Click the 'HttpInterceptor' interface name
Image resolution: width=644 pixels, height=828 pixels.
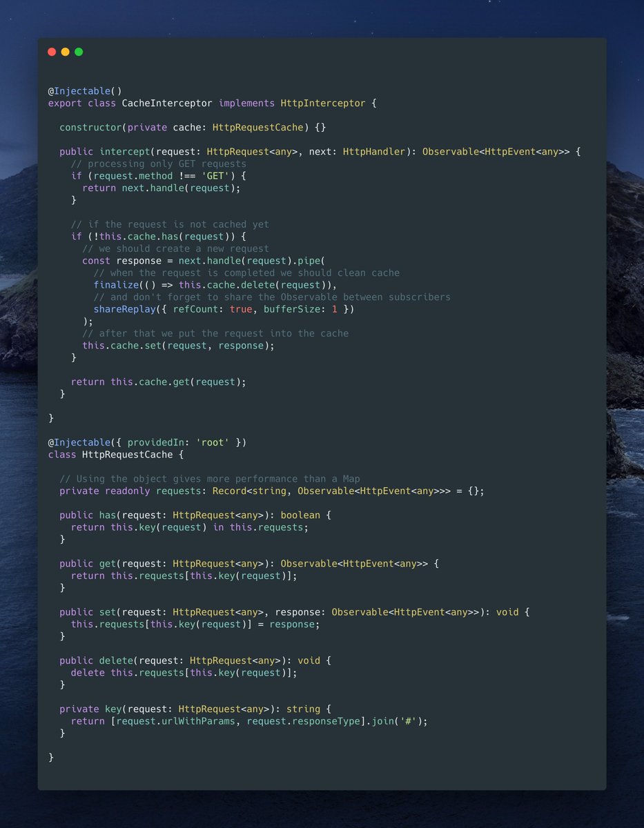click(x=323, y=103)
